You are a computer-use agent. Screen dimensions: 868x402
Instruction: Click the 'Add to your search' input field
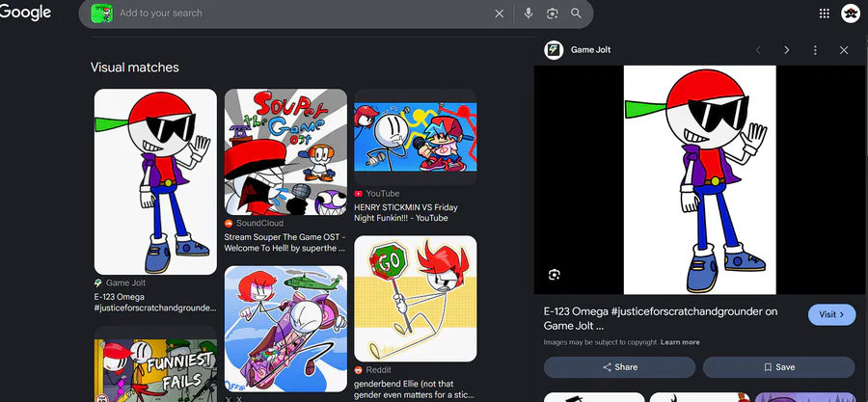(302, 13)
